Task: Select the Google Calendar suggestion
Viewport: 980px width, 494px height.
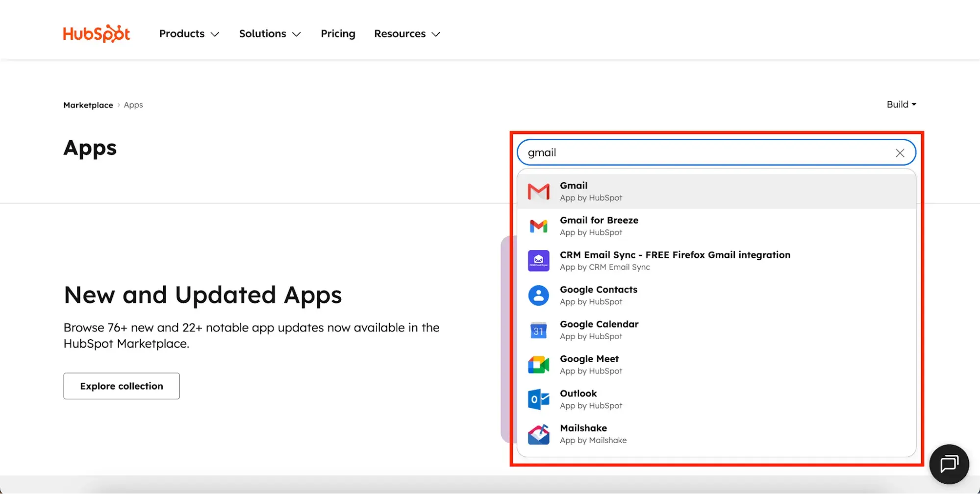Action: pyautogui.click(x=716, y=330)
